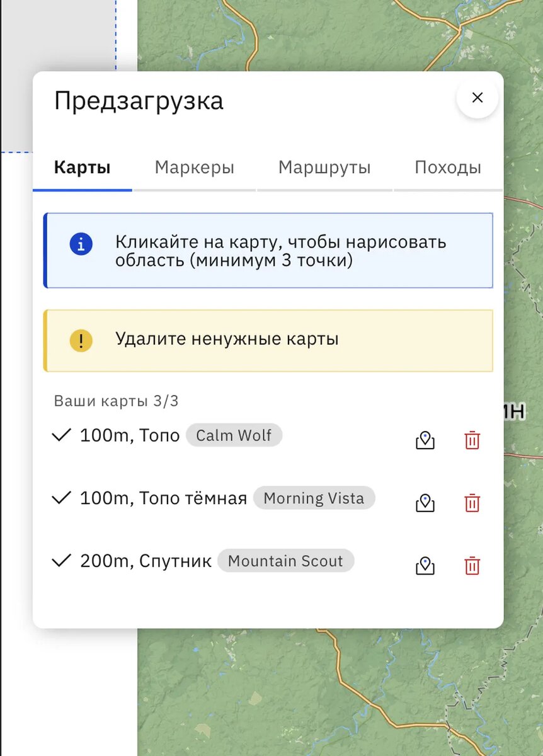Click the 'Кликайте на карту' hint text
The height and width of the screenshot is (756, 543).
pos(280,251)
